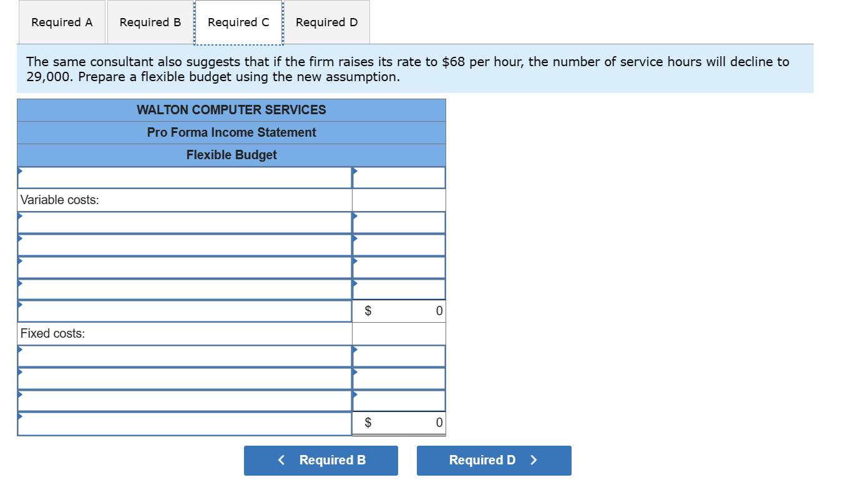The height and width of the screenshot is (495, 868).
Task: Open second label dropdown under Variable costs
Action: 185,245
